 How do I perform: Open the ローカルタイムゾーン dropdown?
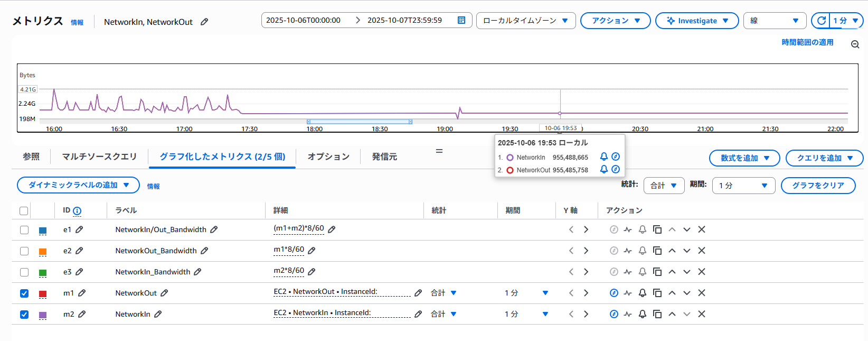(x=525, y=21)
